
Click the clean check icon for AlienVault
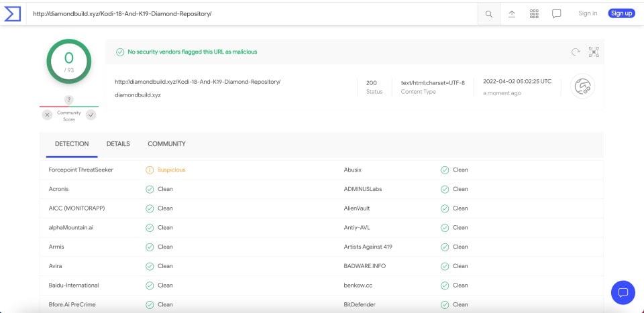(445, 208)
